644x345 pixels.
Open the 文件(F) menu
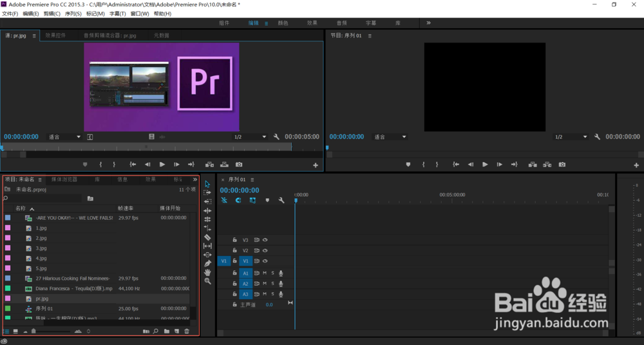10,14
